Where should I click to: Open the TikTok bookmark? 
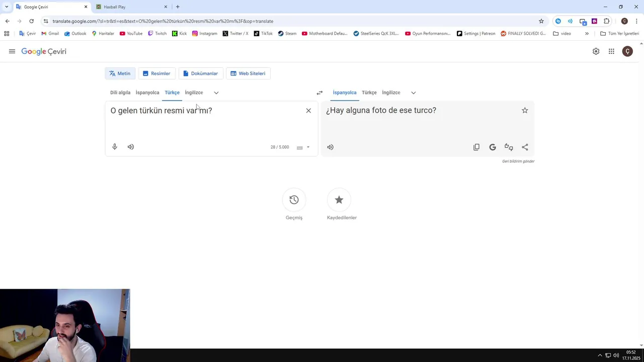(263, 34)
